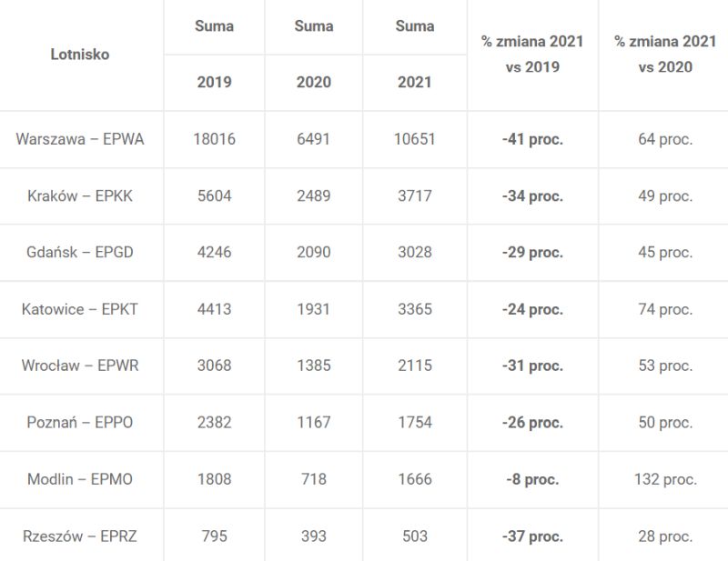Select the -41 proc. change cell
Image resolution: width=728 pixels, height=561 pixels.
(532, 139)
